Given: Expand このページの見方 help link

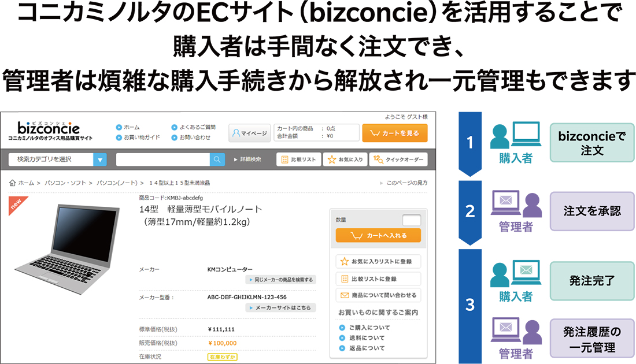Looking at the screenshot, I should [406, 183].
